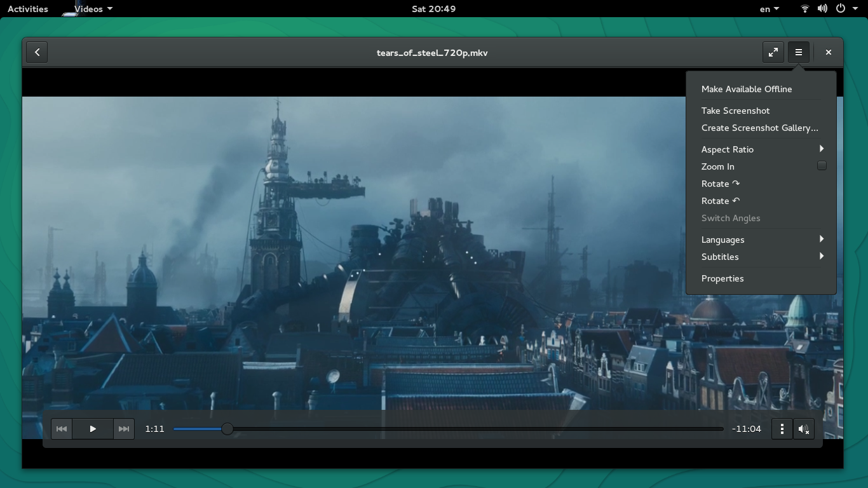The width and height of the screenshot is (868, 488).
Task: Toggle remaining time display -11:04
Action: [747, 429]
